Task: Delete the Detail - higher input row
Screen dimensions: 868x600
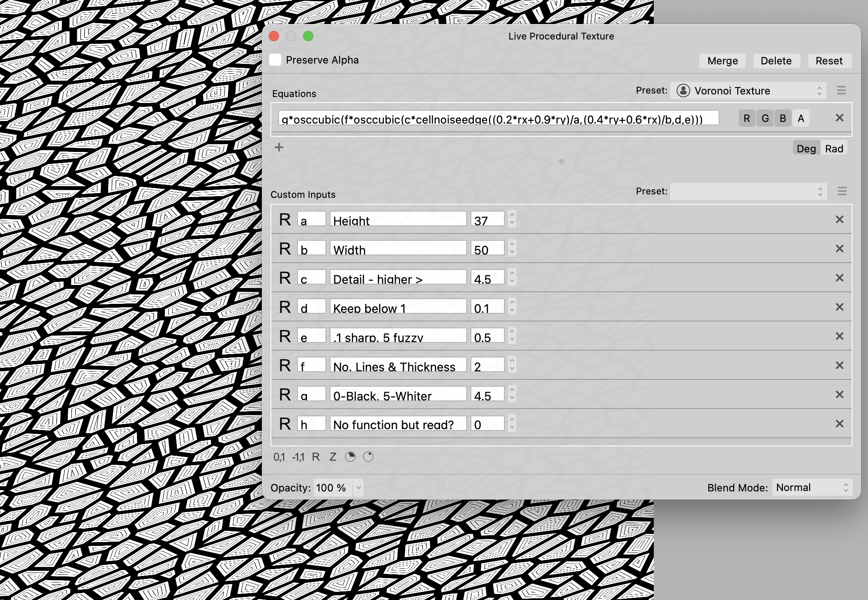Action: [840, 278]
